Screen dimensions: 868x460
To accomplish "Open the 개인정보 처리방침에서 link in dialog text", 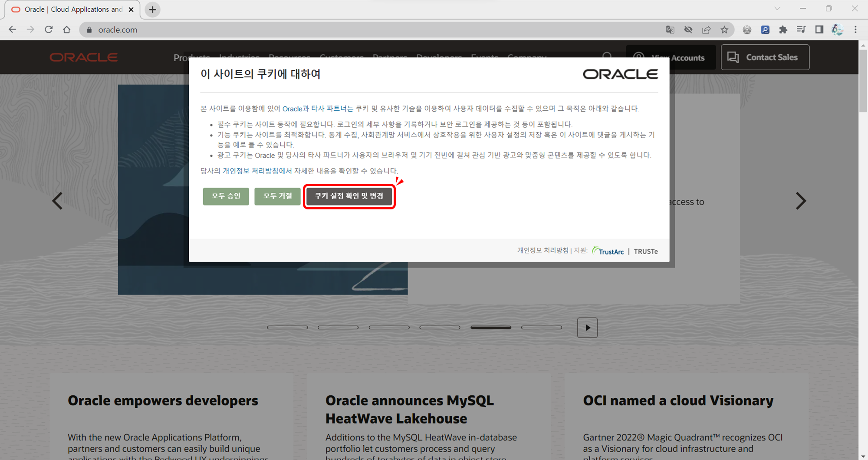I will click(257, 171).
